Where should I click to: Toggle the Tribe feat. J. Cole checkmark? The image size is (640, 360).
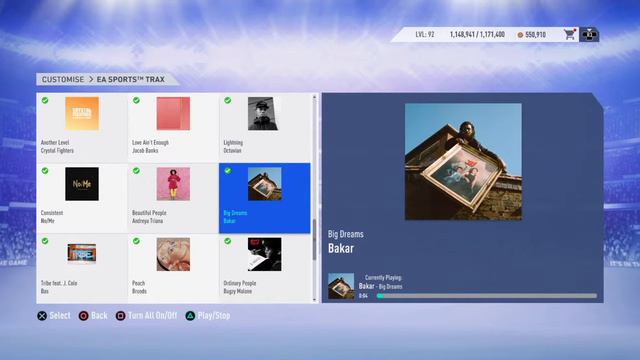point(45,241)
